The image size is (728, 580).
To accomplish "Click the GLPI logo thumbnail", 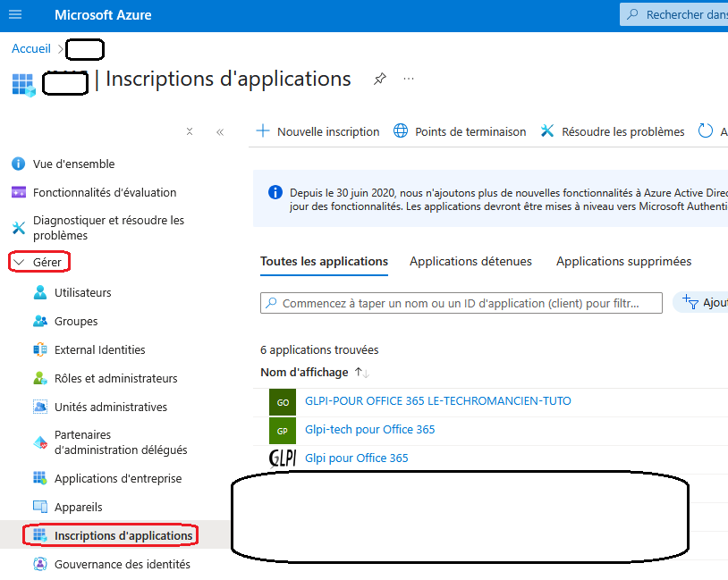I will pos(283,458).
